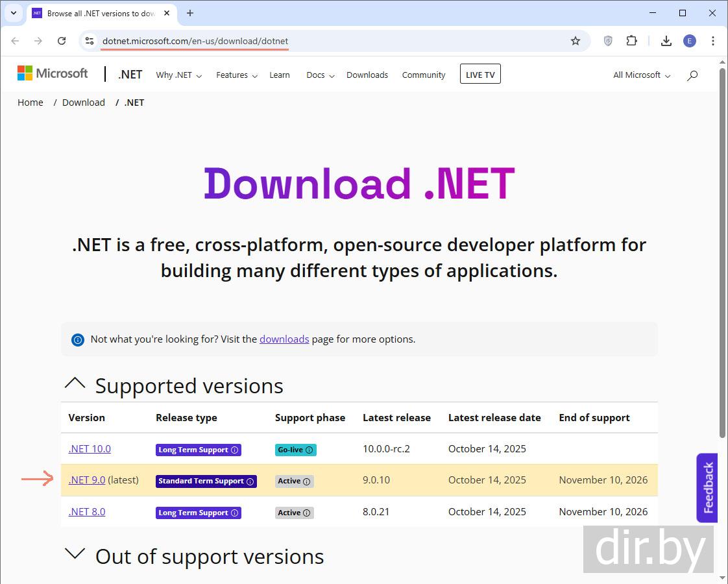Go to Community in navigation bar

423,75
